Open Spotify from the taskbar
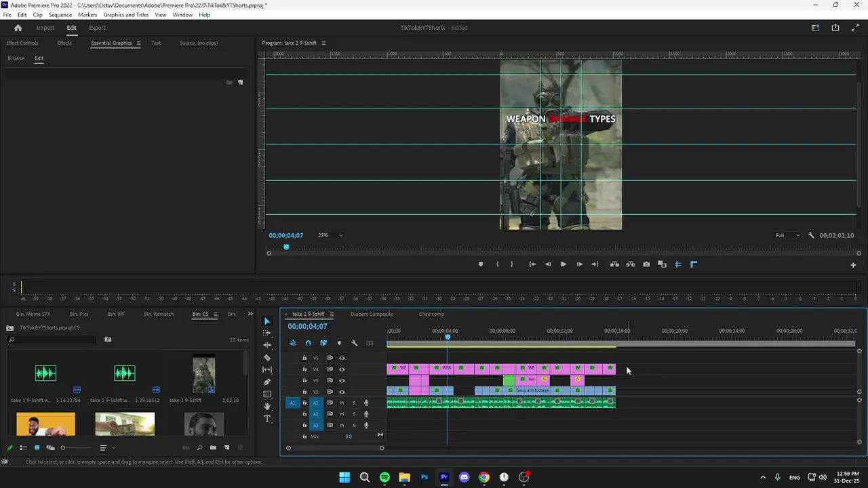 click(384, 477)
